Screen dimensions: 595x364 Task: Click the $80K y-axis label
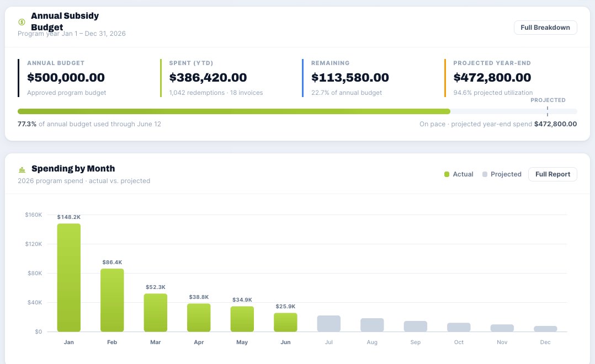click(35, 273)
